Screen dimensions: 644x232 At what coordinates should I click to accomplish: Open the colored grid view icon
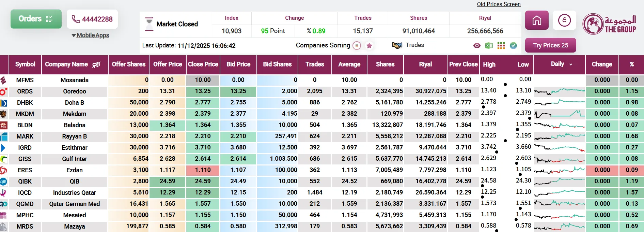tap(501, 46)
